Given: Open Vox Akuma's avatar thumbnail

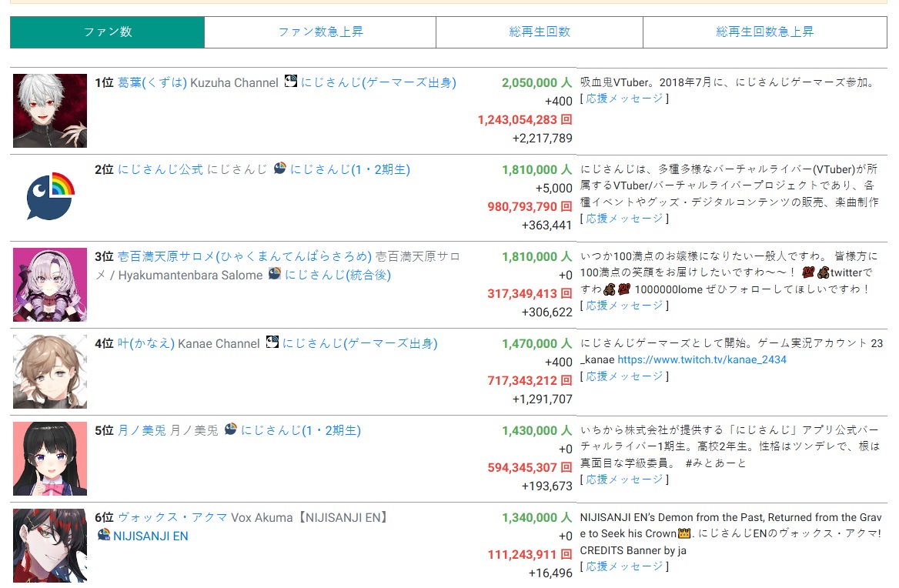Looking at the screenshot, I should 50,546.
